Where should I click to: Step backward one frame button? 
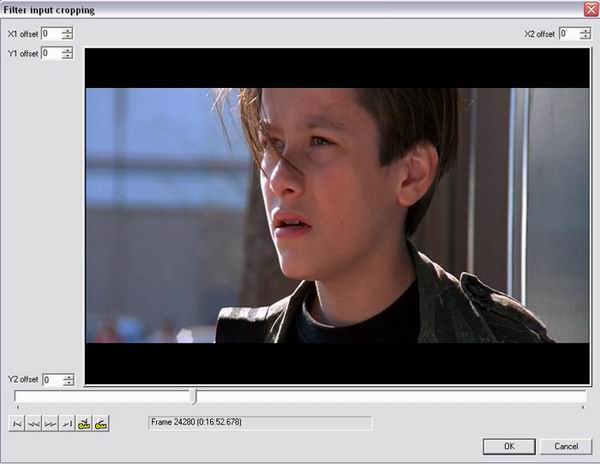click(x=33, y=423)
